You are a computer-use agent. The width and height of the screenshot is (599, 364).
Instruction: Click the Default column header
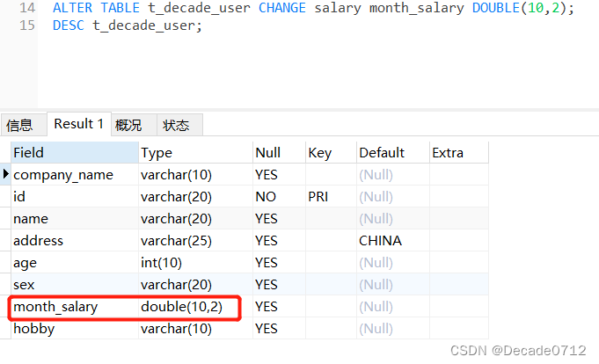click(x=391, y=153)
